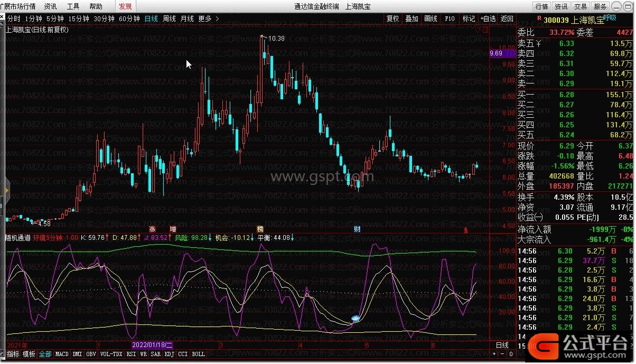Image resolution: width=636 pixels, height=364 pixels.
Task: Click the 画线 drawing tool button
Action: 431,18
